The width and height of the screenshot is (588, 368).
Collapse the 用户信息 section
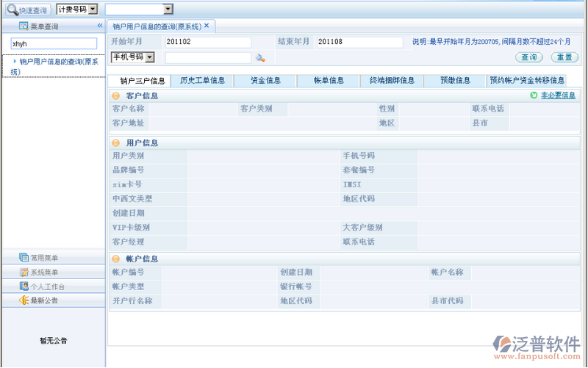coord(116,143)
